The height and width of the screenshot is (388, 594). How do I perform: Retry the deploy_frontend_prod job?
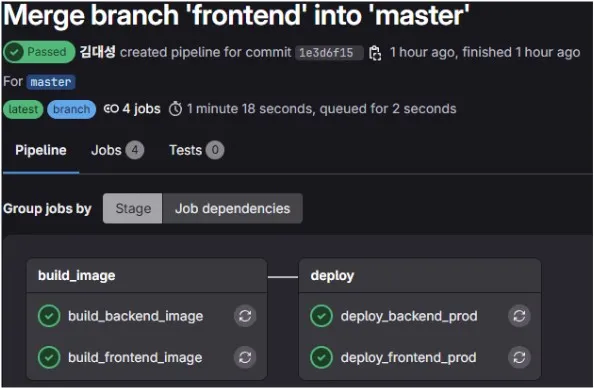519,357
